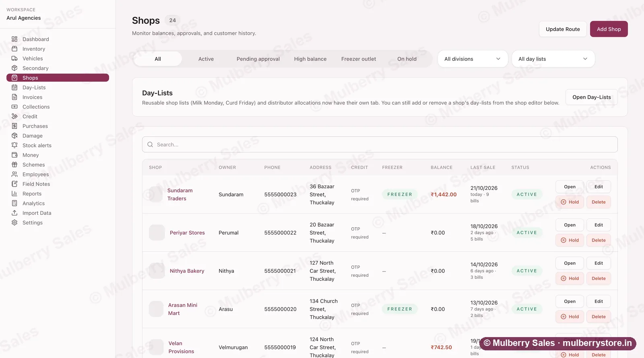Click the Damage sidebar item

(58, 136)
